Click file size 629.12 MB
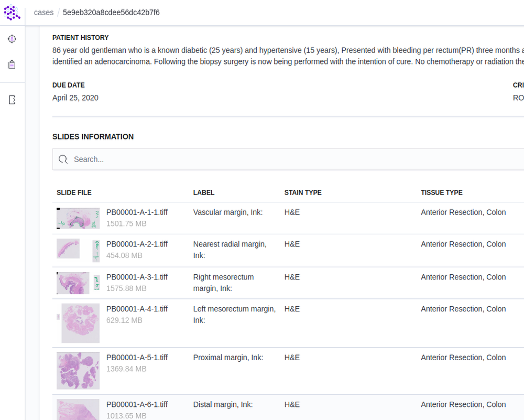The height and width of the screenshot is (420, 524). [124, 320]
